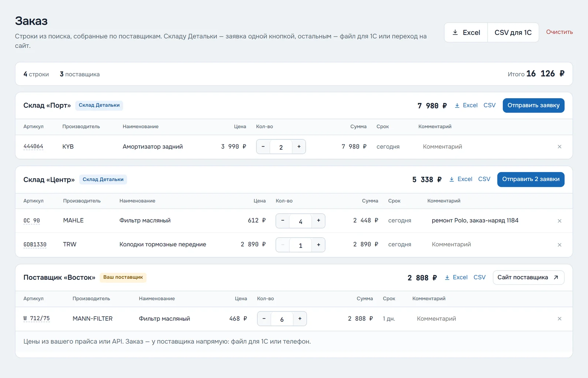Viewport: 588px width, 378px height.
Task: Decrease quantity of MANN-FILTER Фильтр масляный
Action: [264, 319]
